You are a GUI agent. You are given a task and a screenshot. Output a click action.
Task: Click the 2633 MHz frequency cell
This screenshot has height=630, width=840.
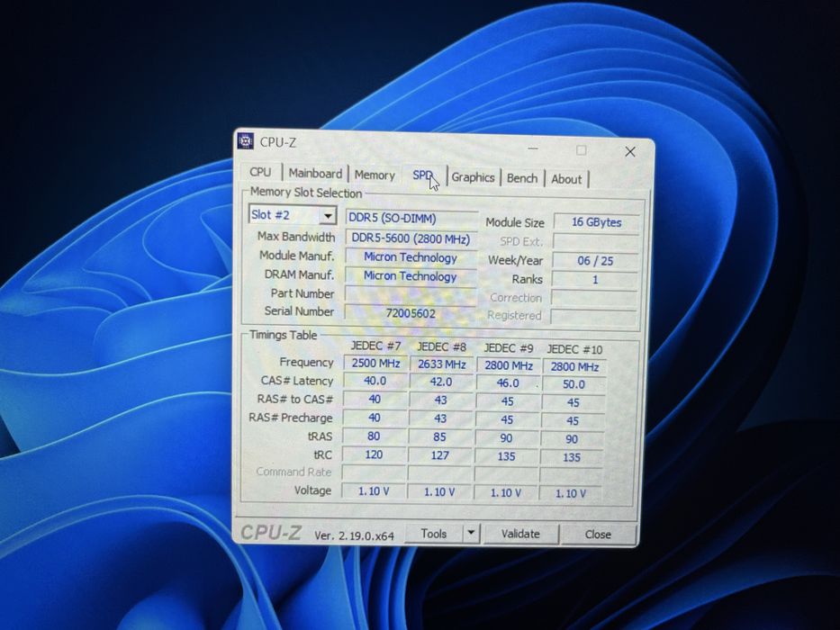pos(442,364)
